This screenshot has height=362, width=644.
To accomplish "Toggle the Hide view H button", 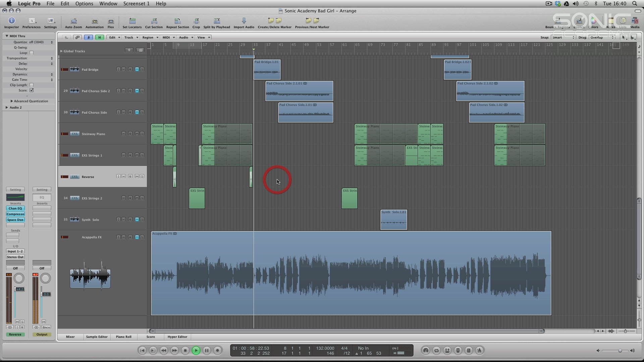I will tap(99, 37).
